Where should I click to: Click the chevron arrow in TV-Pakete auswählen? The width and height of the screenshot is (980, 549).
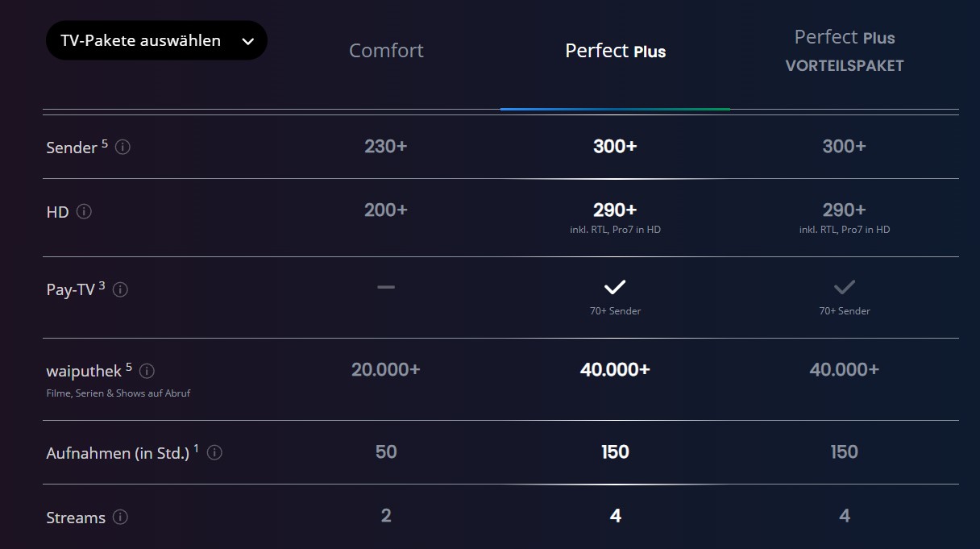(248, 41)
